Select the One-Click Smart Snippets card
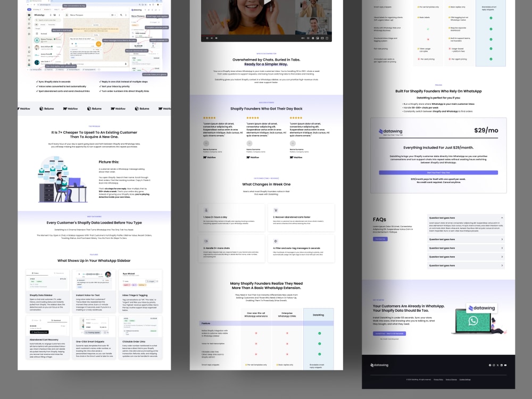The image size is (532, 399). point(94,338)
